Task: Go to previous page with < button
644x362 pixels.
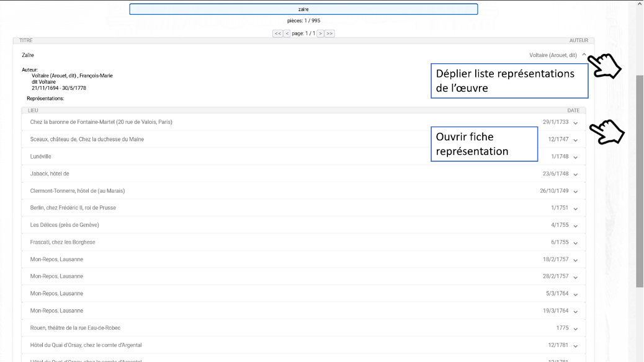Action: (287, 33)
